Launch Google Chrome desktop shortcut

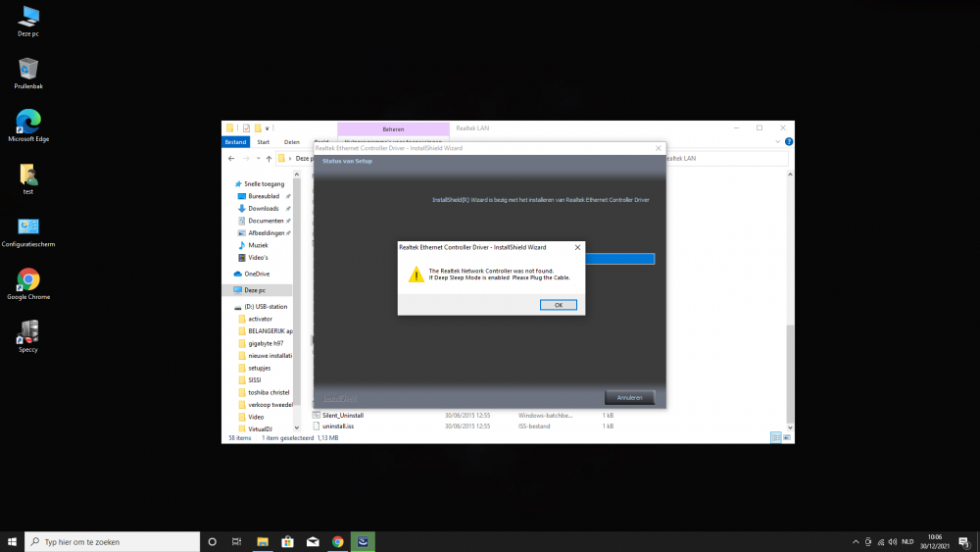[28, 284]
